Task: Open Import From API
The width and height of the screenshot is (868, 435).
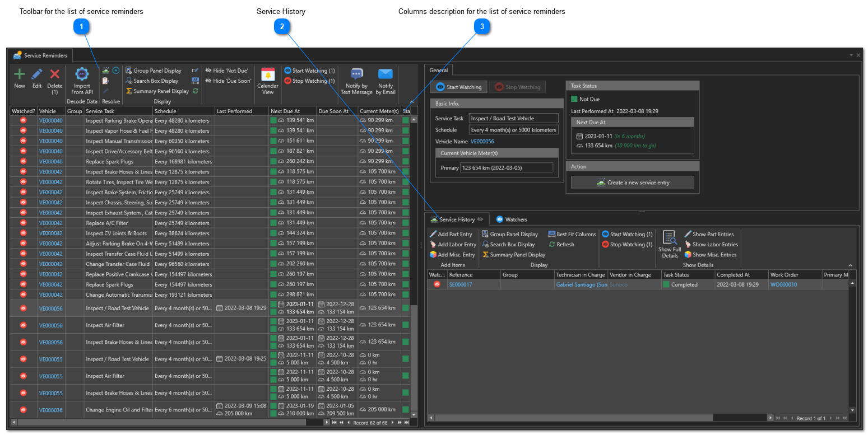Action: click(82, 74)
